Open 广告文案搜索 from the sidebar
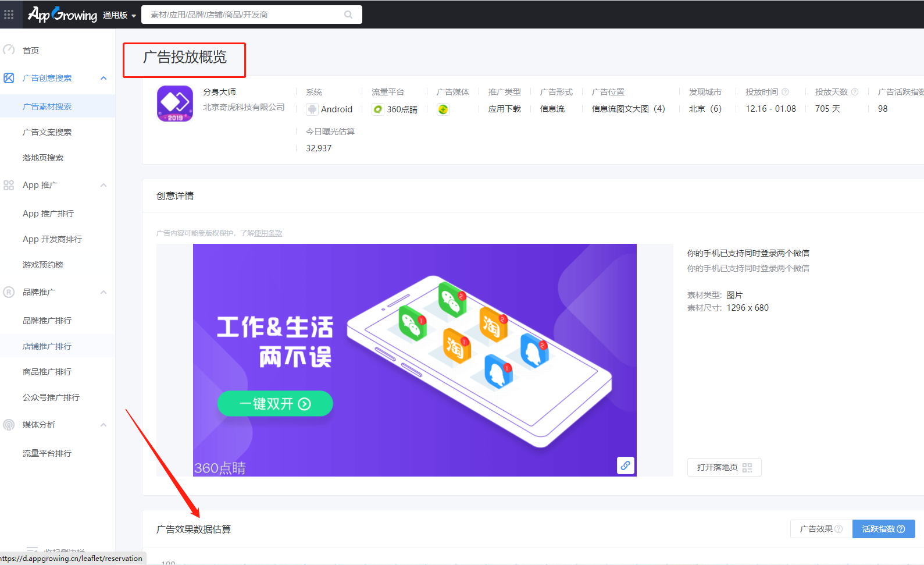The height and width of the screenshot is (565, 924). click(47, 132)
